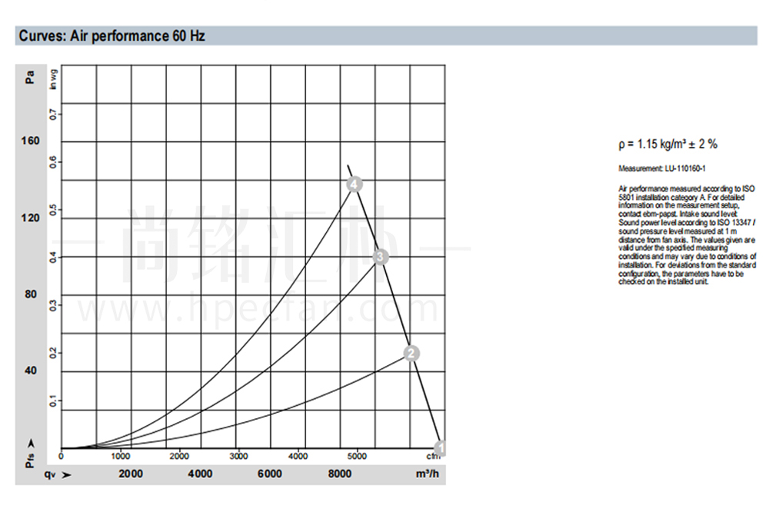Select the circled 3 marker on the chart
The image size is (769, 532).
point(380,257)
